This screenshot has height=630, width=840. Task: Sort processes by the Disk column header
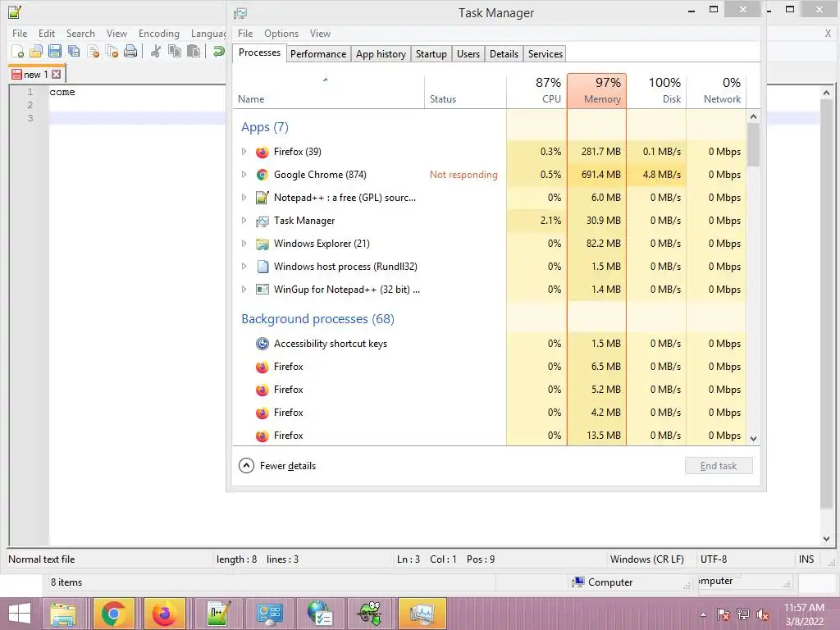[x=657, y=90]
